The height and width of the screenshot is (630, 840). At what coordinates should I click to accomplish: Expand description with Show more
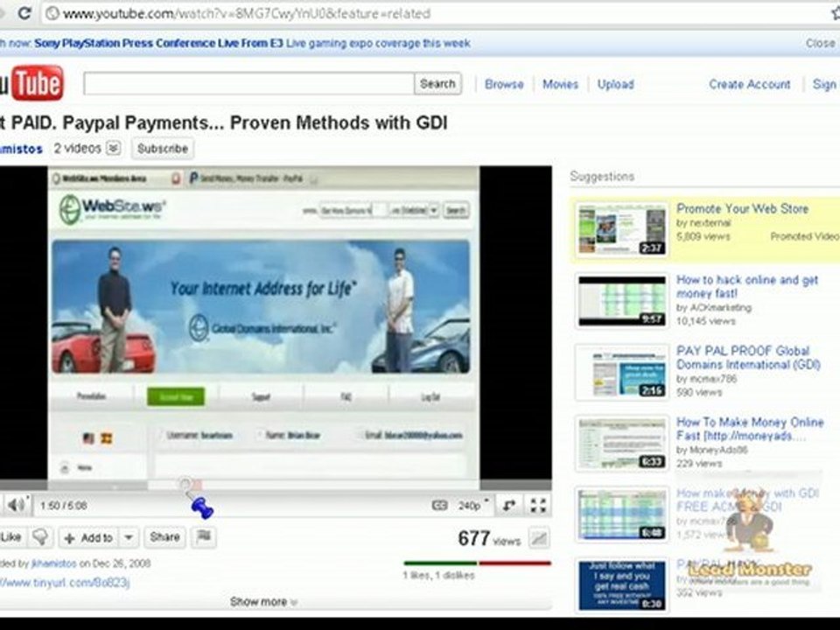(263, 602)
